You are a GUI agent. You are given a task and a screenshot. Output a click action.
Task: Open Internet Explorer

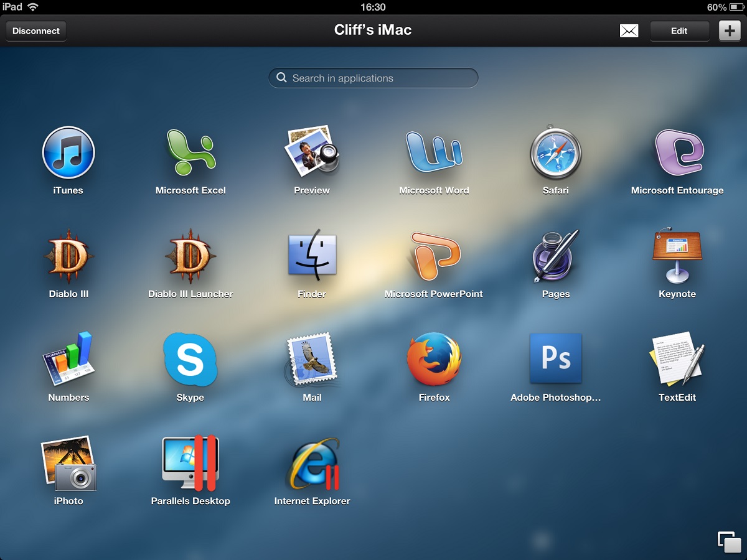click(313, 464)
